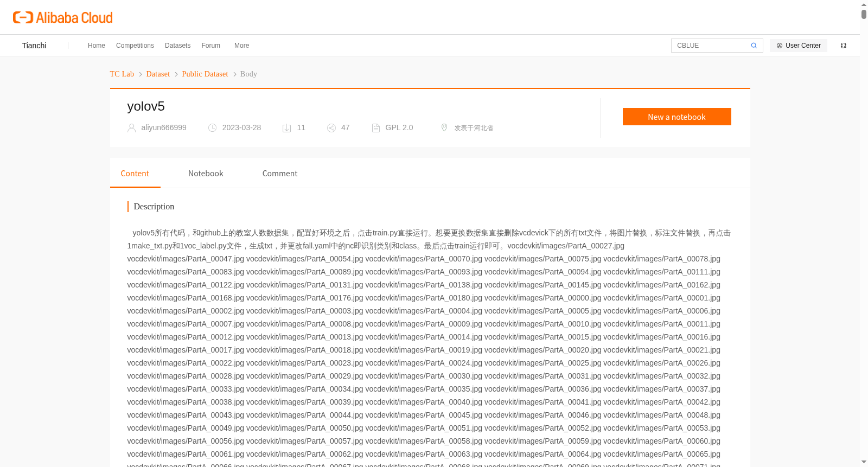Go to the TC Lab breadcrumb

[x=122, y=74]
